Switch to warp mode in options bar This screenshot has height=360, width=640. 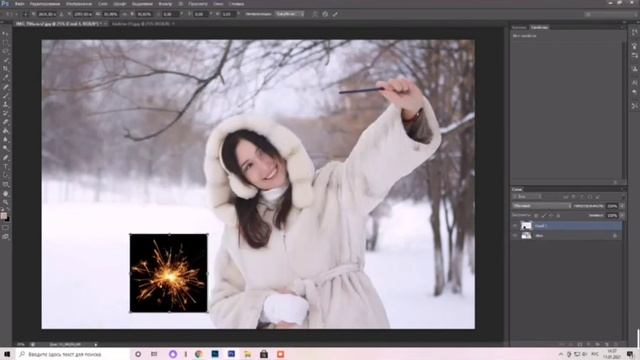click(x=315, y=14)
